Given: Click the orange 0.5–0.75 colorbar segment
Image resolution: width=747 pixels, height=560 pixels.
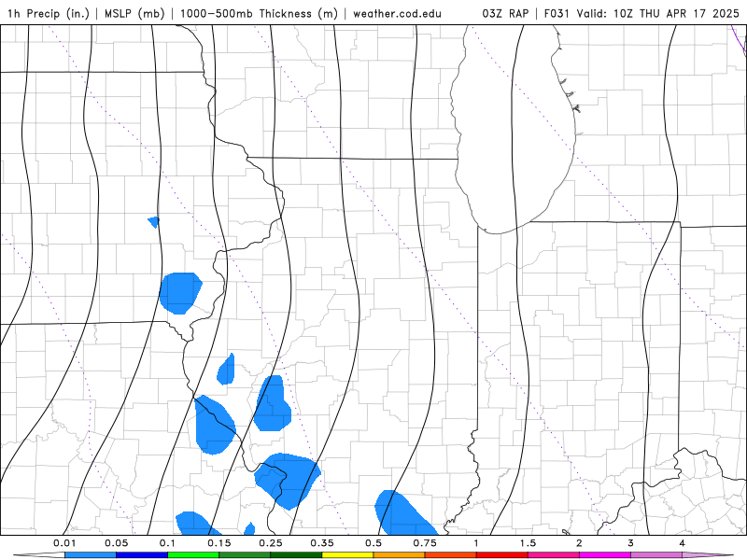Looking at the screenshot, I should tap(400, 555).
